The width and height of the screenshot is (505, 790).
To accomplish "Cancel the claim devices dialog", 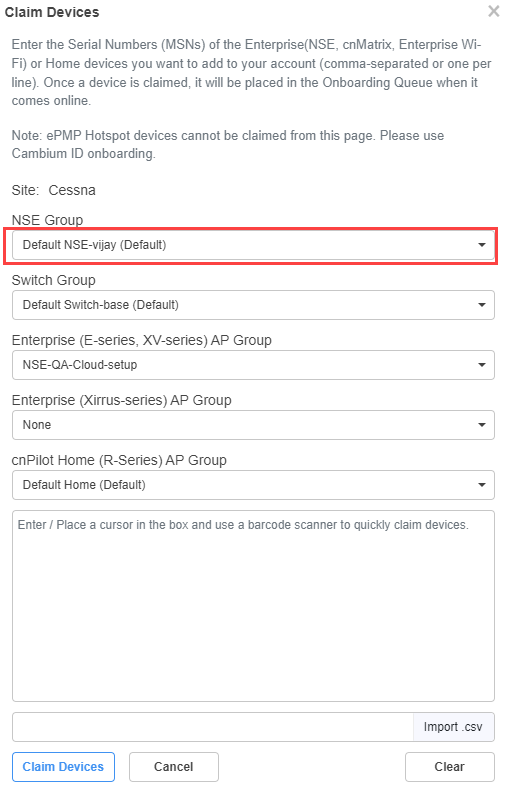I will 174,767.
